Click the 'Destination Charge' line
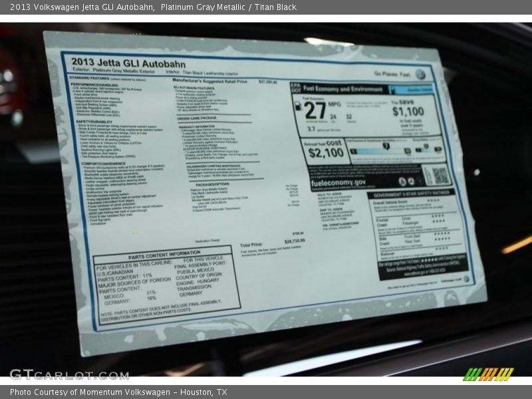The height and width of the screenshot is (399, 532). [207, 241]
